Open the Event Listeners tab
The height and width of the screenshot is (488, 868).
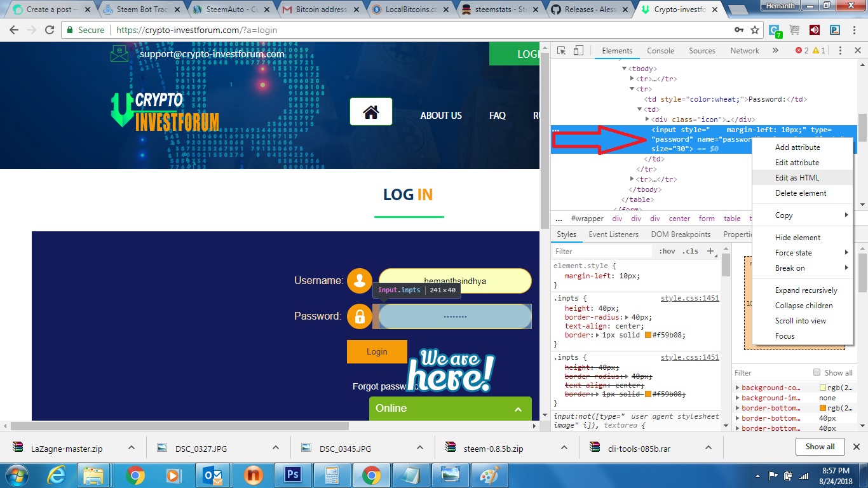tap(613, 234)
